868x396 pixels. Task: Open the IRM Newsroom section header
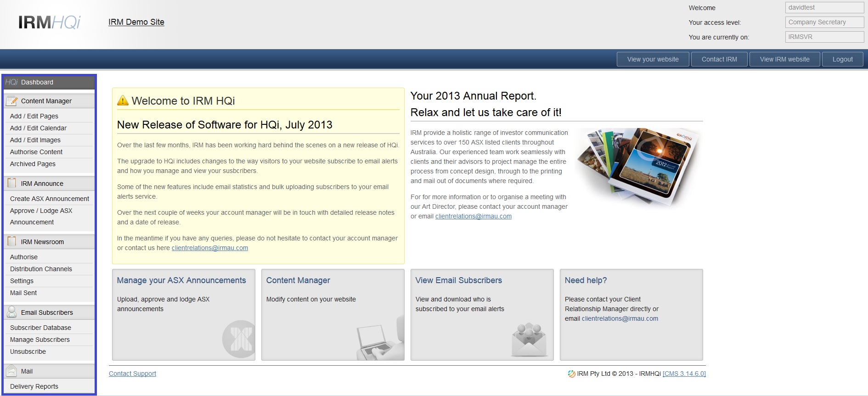pyautogui.click(x=49, y=241)
